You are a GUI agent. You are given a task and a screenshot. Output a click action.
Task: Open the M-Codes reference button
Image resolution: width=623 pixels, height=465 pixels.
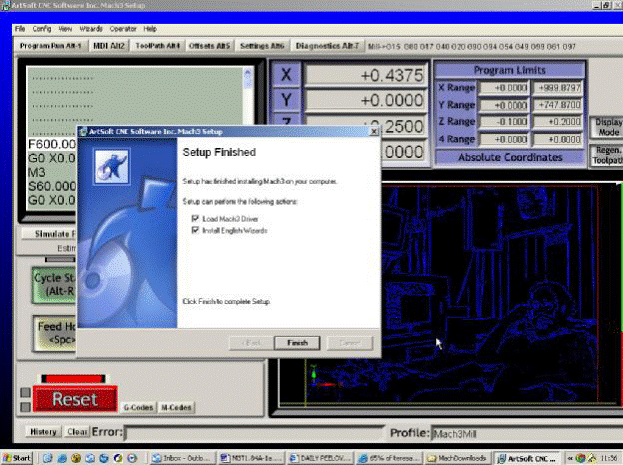176,407
